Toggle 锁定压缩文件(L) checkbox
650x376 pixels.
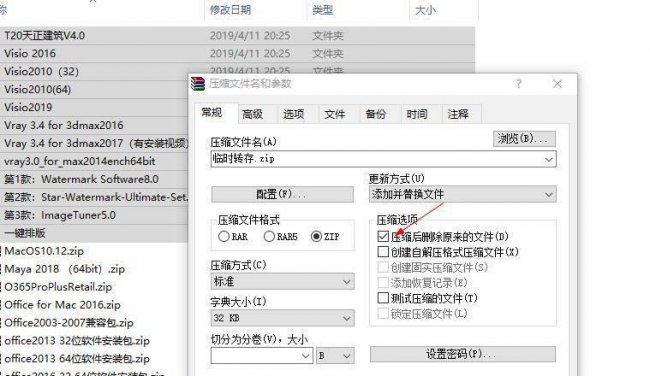point(383,313)
